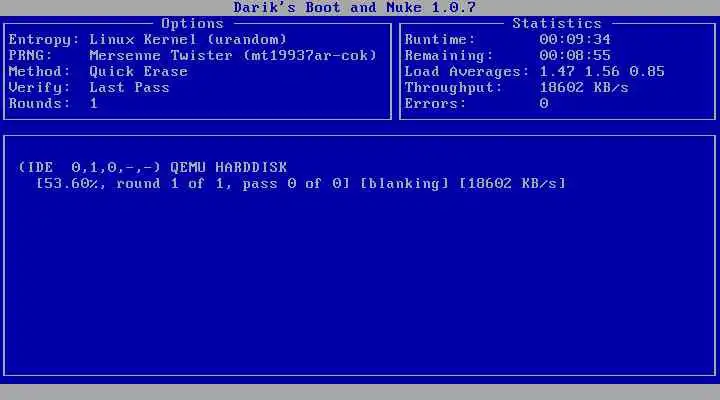Click the Darik's Boot and Nuke title
The height and width of the screenshot is (400, 720).
[354, 7]
